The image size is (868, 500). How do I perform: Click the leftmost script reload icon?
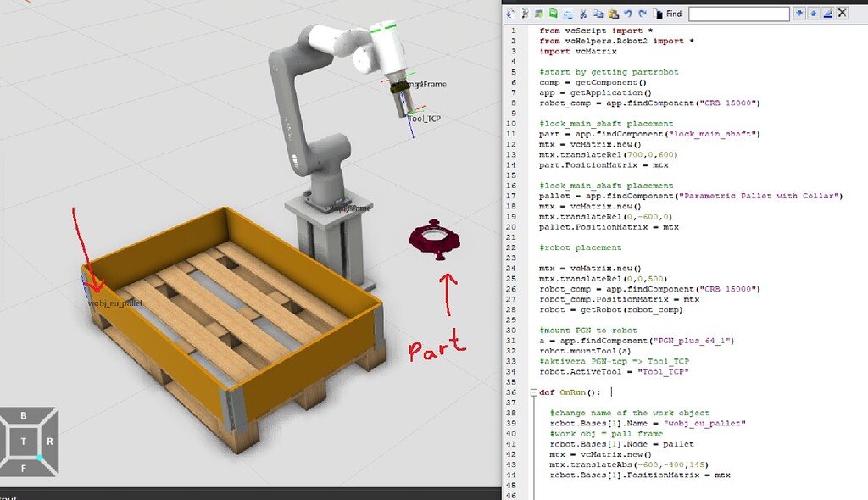[511, 14]
